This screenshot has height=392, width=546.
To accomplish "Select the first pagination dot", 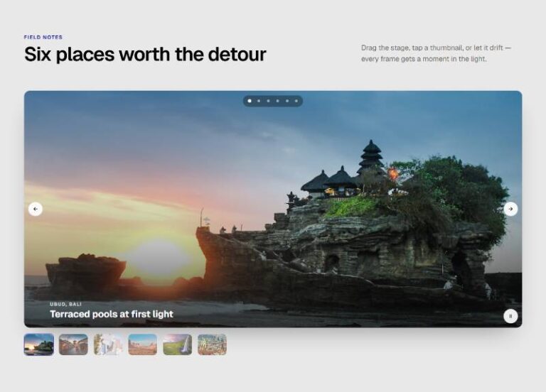I will (250, 101).
